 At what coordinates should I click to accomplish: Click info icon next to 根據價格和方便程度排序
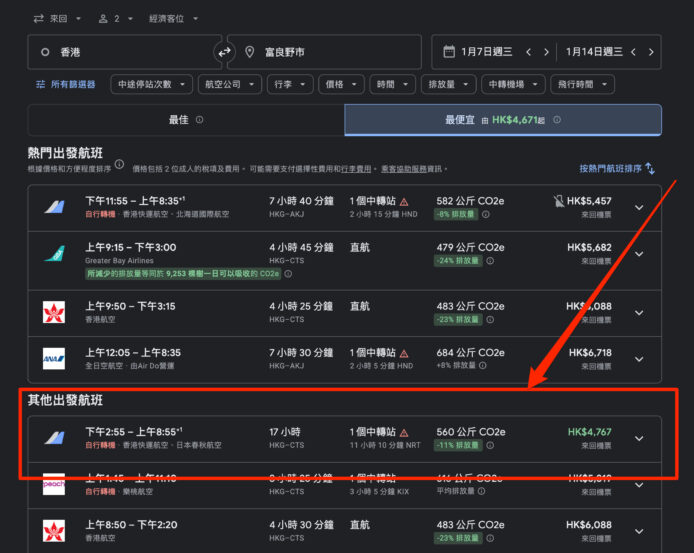tap(120, 164)
